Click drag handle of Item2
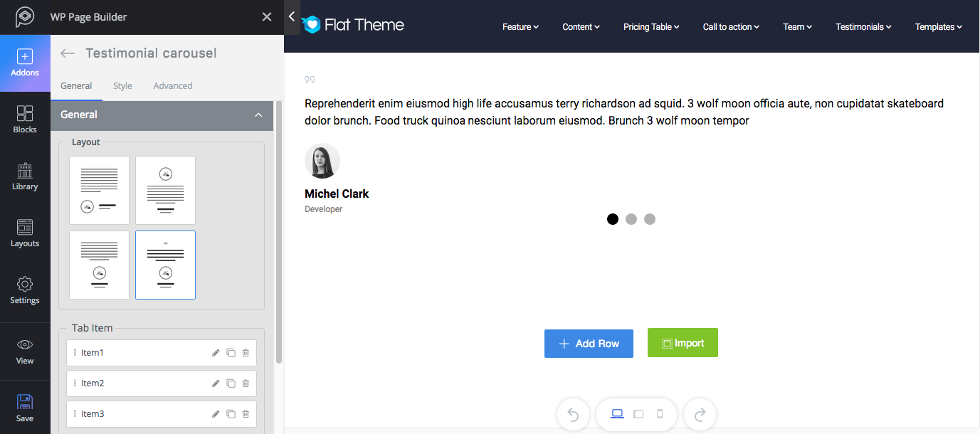Image resolution: width=980 pixels, height=434 pixels. coord(75,383)
